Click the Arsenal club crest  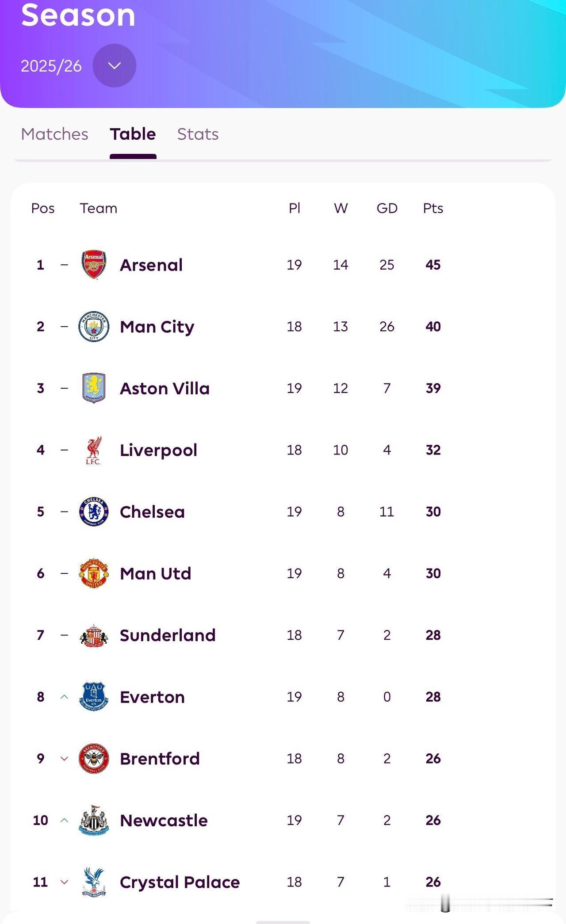94,264
